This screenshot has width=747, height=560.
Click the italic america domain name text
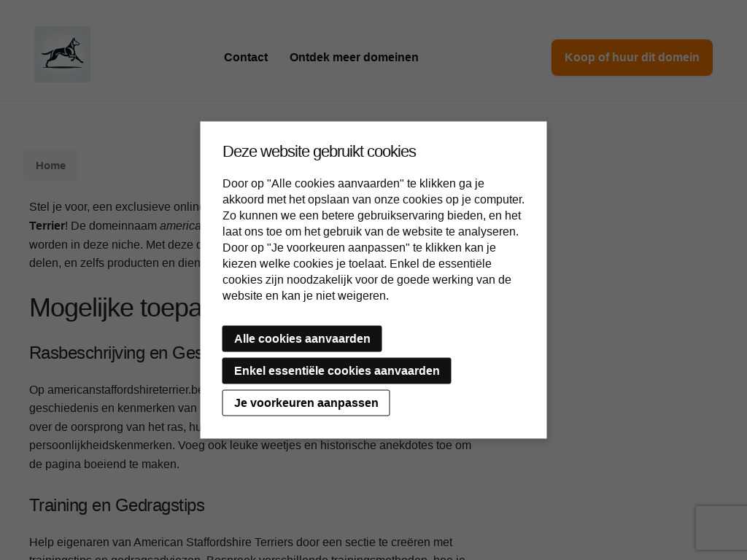[x=180, y=226]
